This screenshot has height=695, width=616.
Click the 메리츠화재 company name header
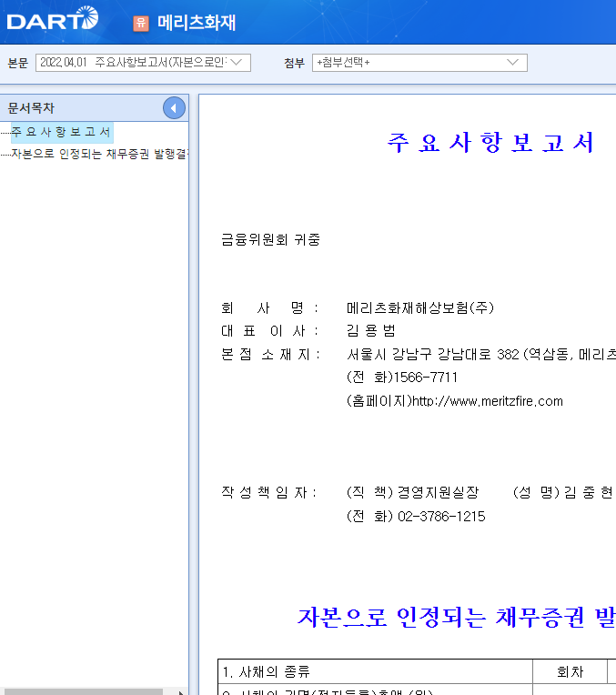197,23
